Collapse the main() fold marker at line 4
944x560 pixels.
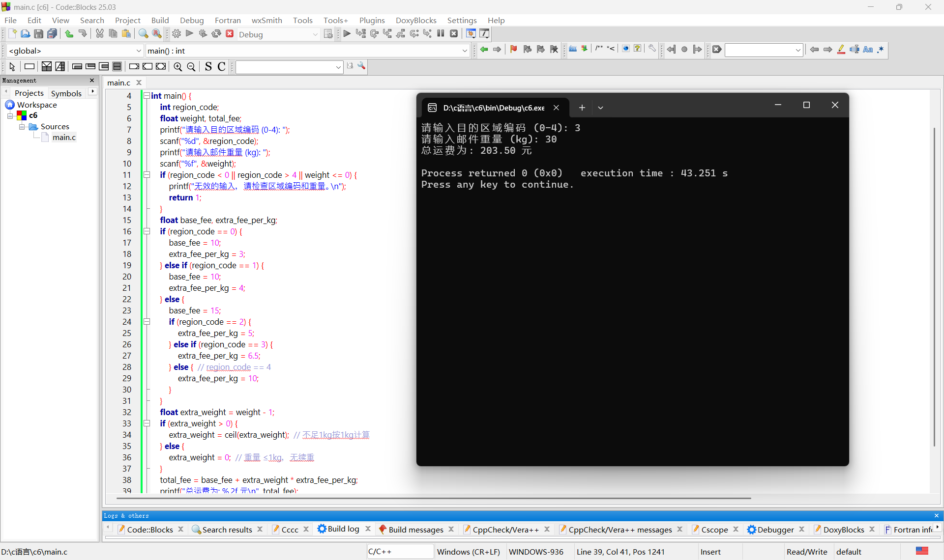click(147, 96)
